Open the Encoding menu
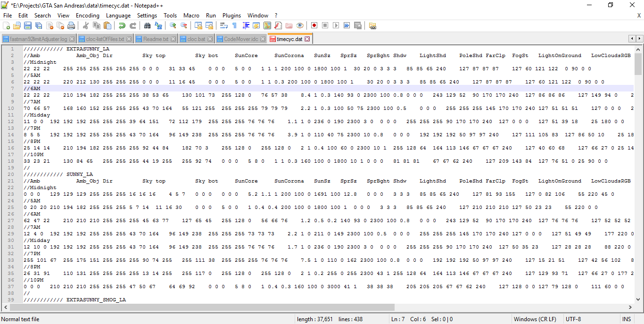Screen dimensions: 644x324 coord(88,16)
